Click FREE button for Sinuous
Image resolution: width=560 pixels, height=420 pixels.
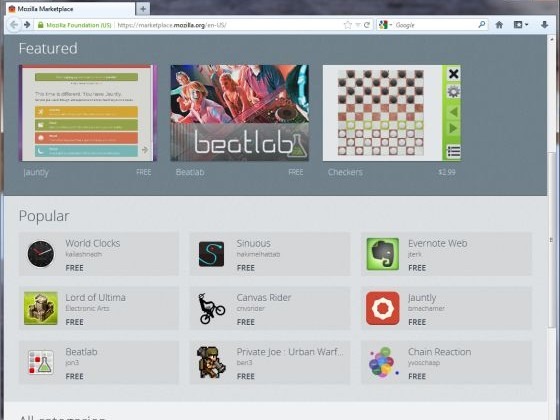pos(246,268)
